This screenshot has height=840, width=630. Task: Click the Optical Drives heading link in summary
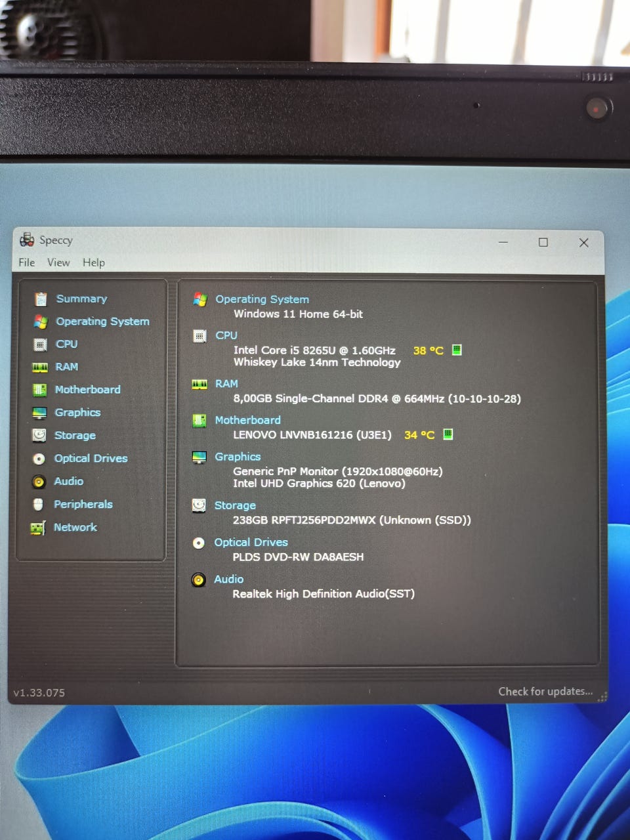(251, 542)
